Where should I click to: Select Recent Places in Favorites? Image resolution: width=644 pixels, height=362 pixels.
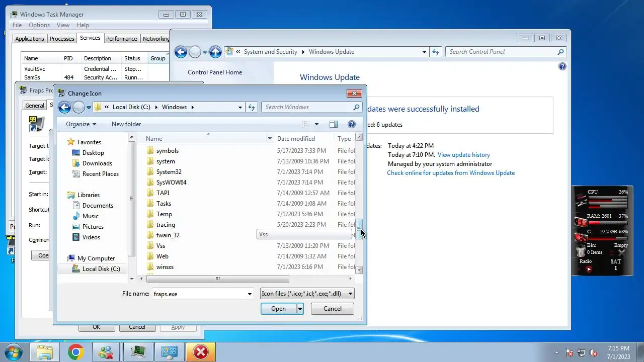(x=100, y=174)
